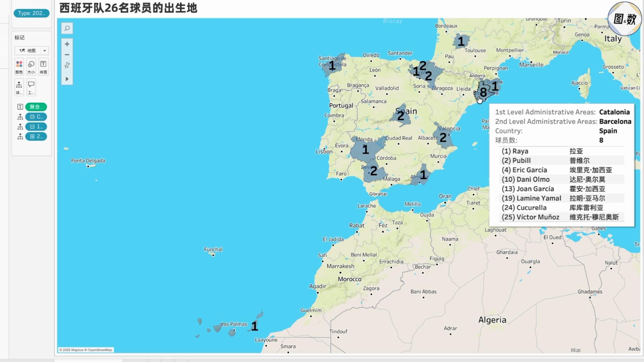644x362 pixels.
Task: Click the 球员数 label in tooltip
Action: 506,140
